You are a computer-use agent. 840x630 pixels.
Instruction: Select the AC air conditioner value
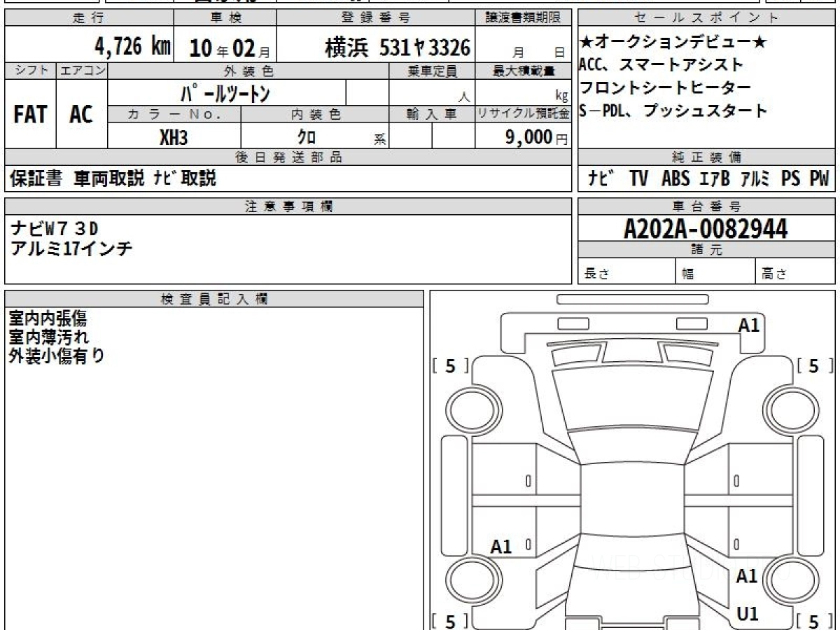[x=81, y=114]
